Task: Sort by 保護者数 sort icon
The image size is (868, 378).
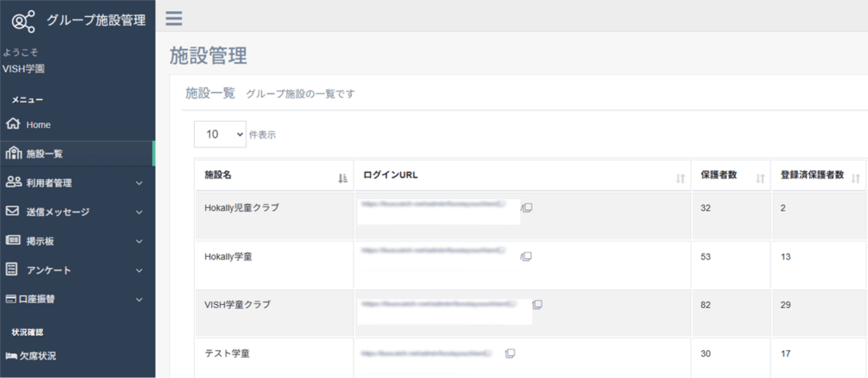Action: click(x=760, y=178)
